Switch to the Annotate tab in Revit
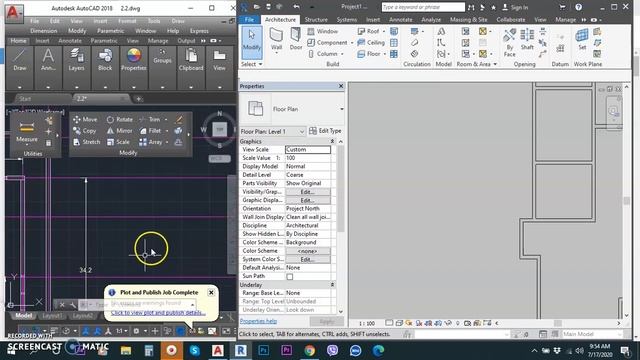 coord(400,19)
